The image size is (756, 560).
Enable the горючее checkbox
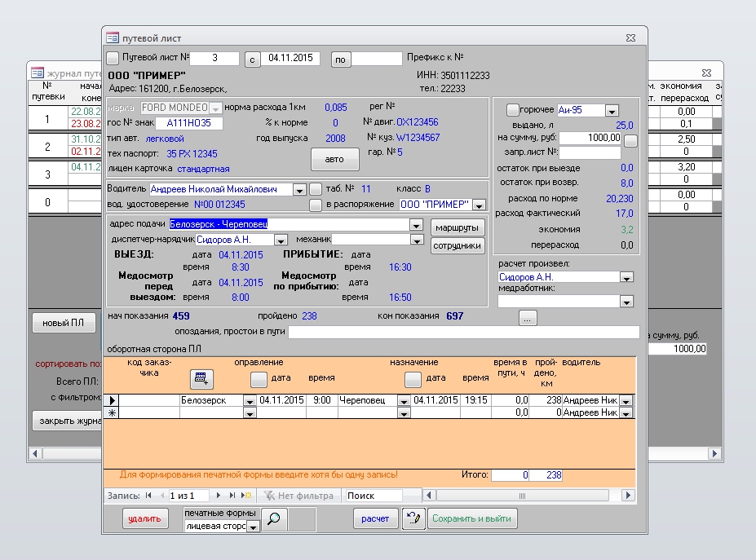[x=512, y=110]
